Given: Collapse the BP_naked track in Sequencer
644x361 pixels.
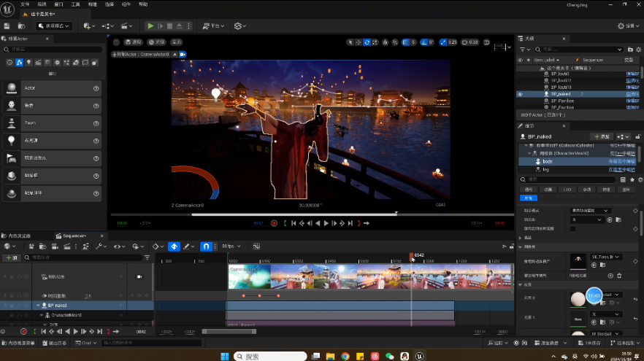Looking at the screenshot, I should 38,305.
